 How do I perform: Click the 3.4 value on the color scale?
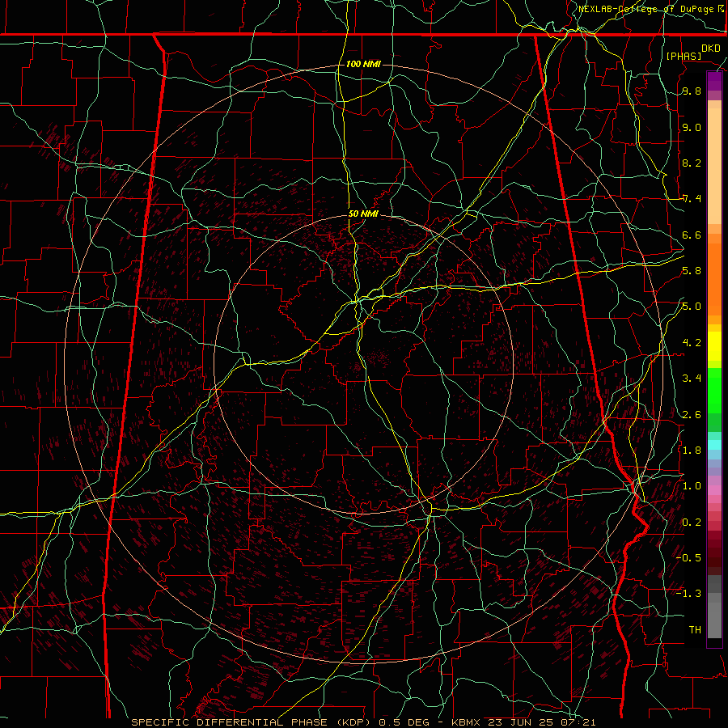(692, 379)
